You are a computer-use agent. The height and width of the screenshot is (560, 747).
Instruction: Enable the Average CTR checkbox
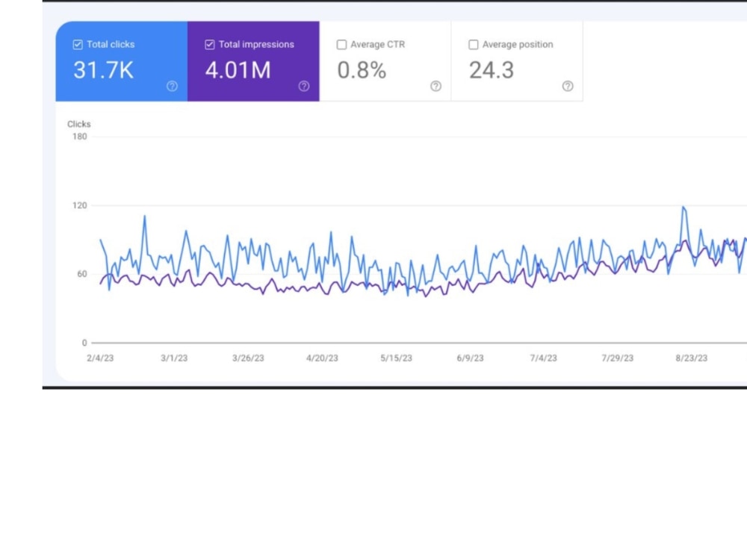pos(341,45)
